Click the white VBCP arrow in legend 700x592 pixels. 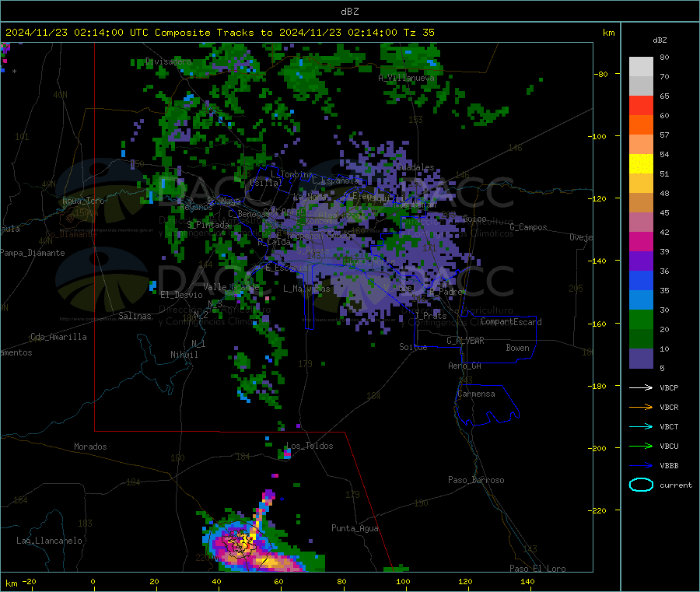click(x=641, y=387)
